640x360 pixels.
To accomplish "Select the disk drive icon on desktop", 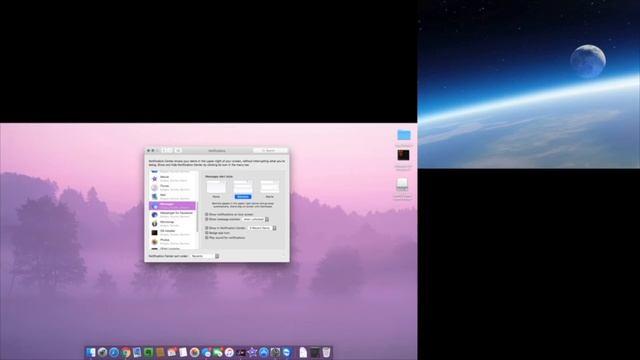I will 402,184.
